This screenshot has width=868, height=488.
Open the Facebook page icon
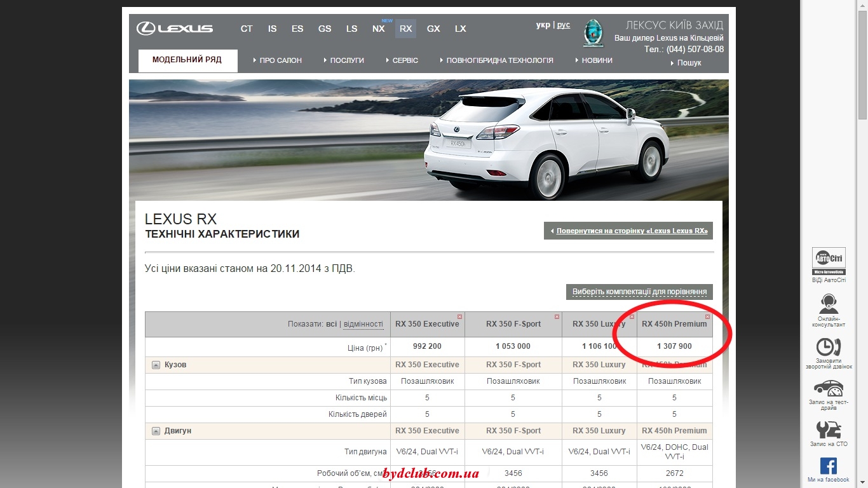(829, 466)
